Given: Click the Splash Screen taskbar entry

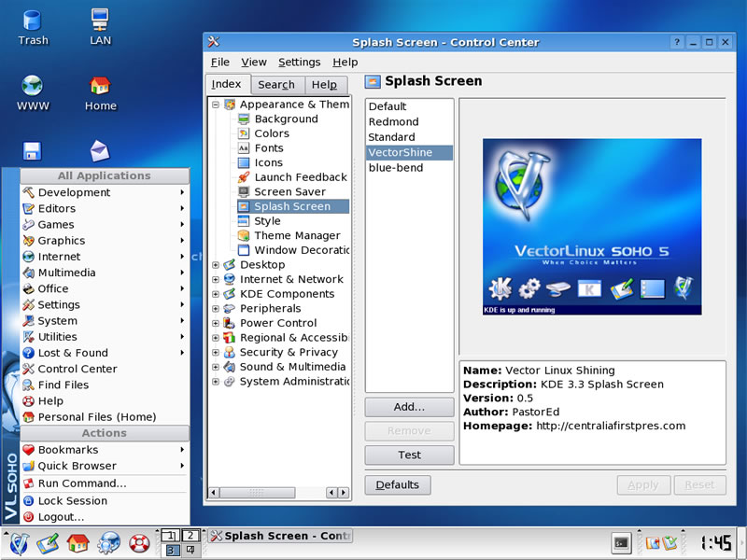Looking at the screenshot, I should [x=280, y=536].
